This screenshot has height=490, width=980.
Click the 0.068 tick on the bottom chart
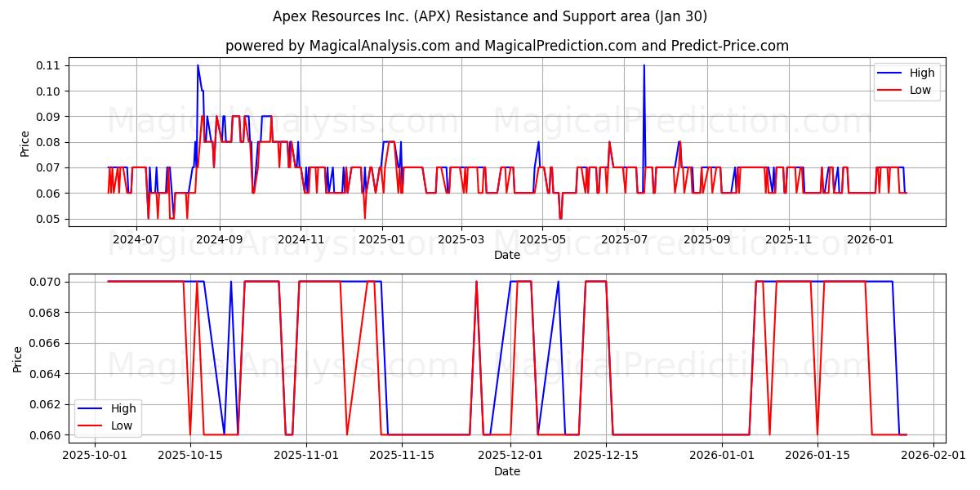[x=46, y=312]
